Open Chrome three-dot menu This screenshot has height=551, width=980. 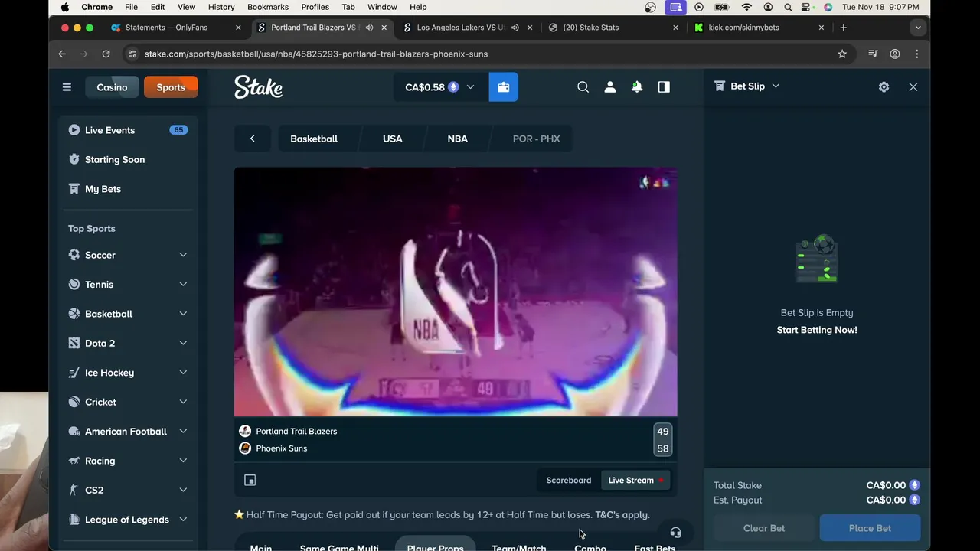[x=916, y=54]
